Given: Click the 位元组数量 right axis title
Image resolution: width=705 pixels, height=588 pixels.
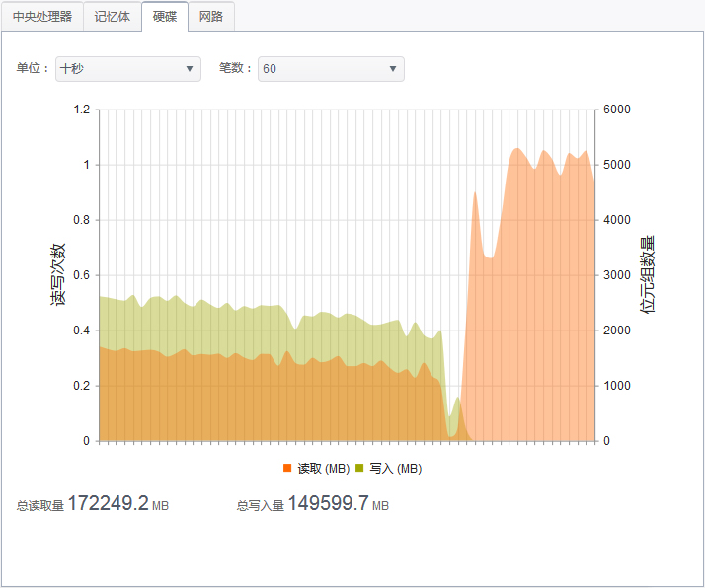Looking at the screenshot, I should point(648,274).
